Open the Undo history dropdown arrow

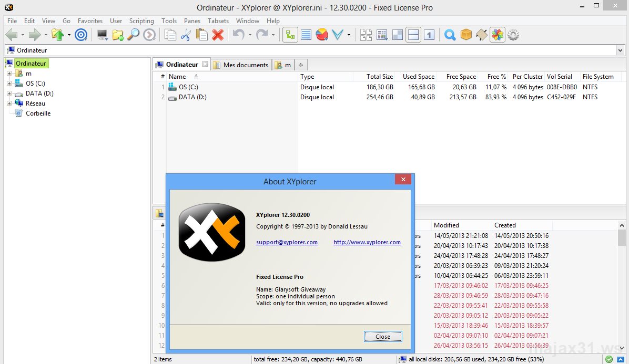click(250, 35)
